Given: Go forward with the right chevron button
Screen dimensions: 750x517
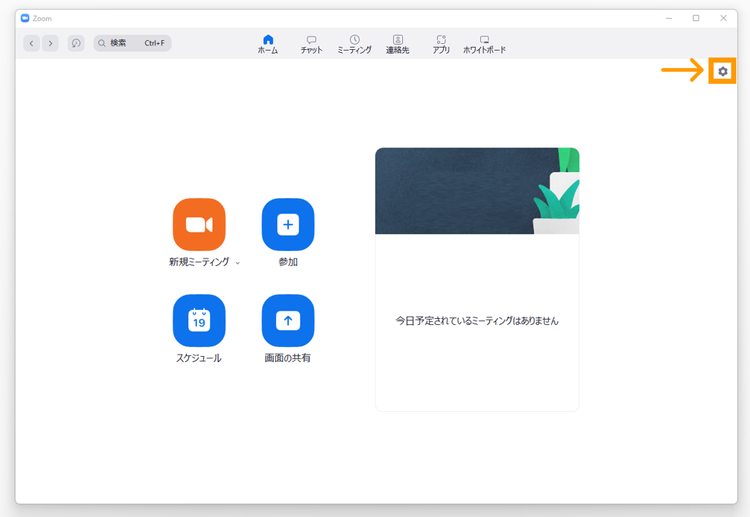Looking at the screenshot, I should click(50, 43).
